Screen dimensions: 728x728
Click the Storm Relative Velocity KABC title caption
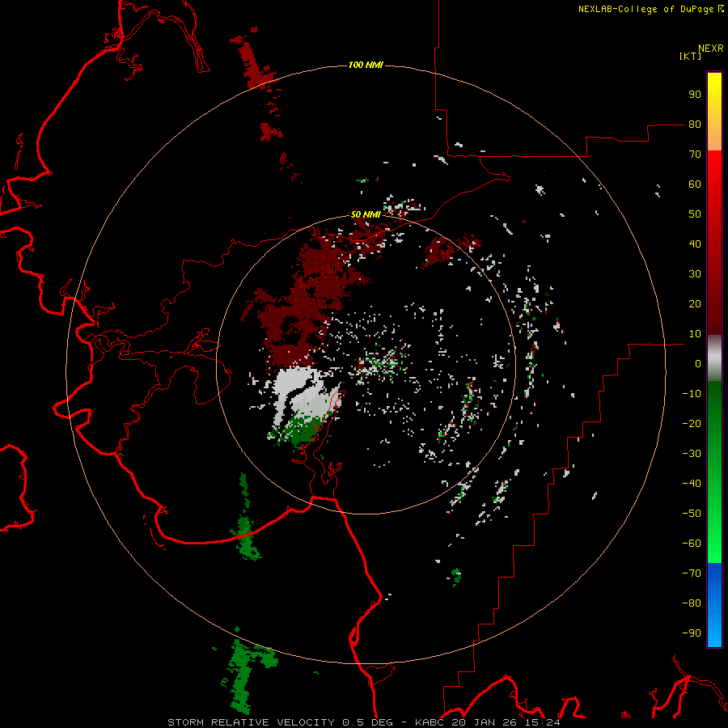click(x=363, y=722)
